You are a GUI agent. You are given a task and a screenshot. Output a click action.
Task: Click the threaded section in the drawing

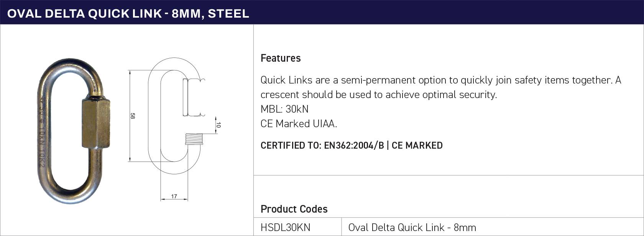[194, 139]
